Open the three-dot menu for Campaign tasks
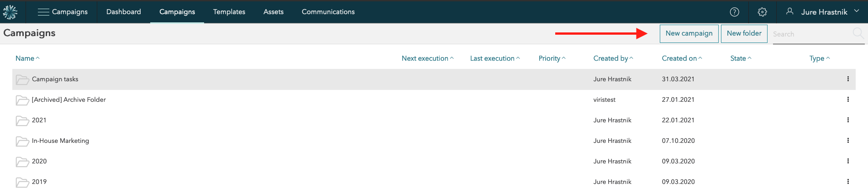The height and width of the screenshot is (194, 868). tap(848, 79)
